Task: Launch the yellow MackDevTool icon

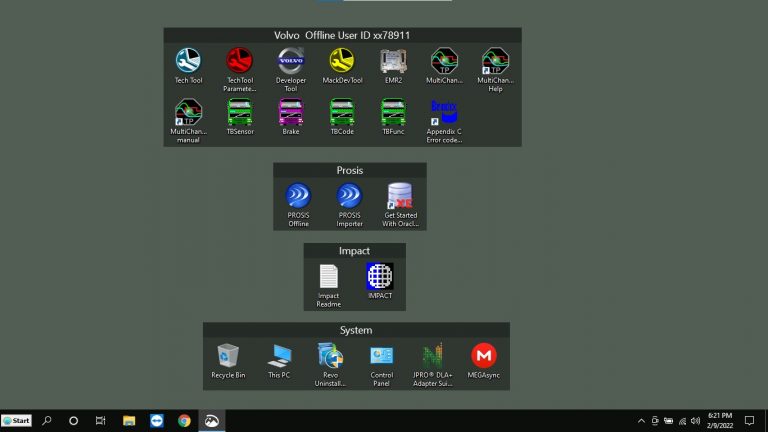Action: pos(342,61)
